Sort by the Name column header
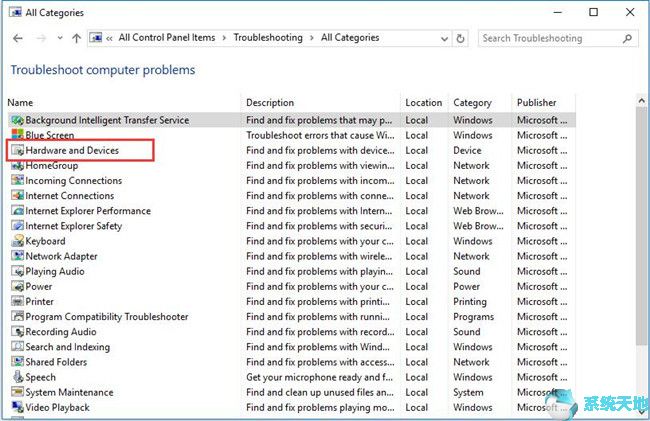 pos(20,103)
